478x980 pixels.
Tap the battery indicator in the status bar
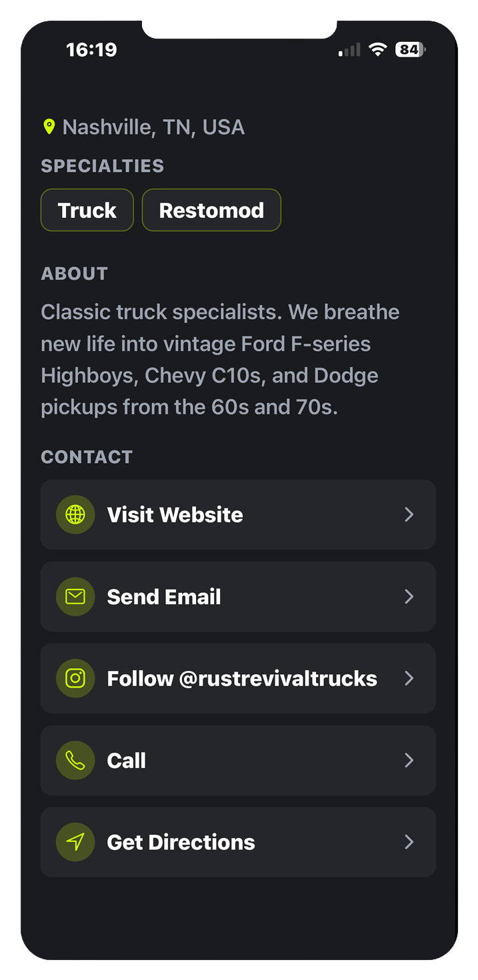(x=410, y=50)
